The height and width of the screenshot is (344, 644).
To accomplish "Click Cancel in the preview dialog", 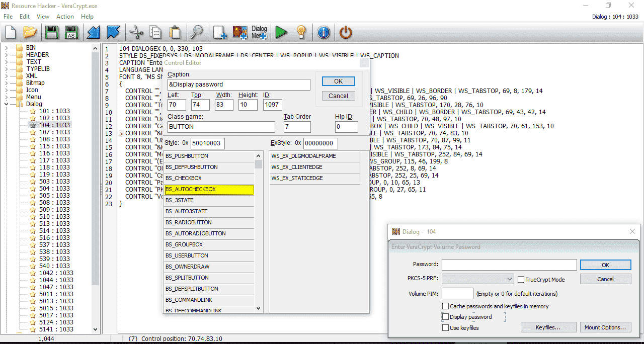I will pyautogui.click(x=605, y=279).
